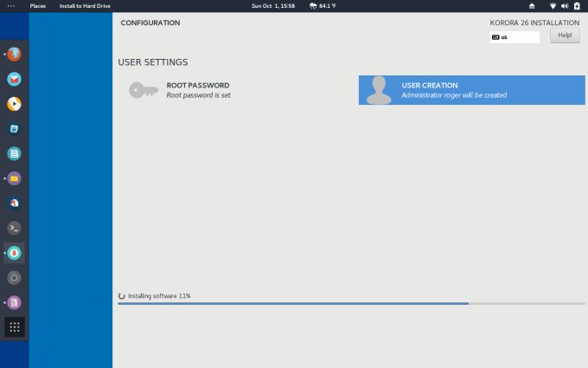
Task: Click the eject icon in top bar
Action: [x=532, y=6]
